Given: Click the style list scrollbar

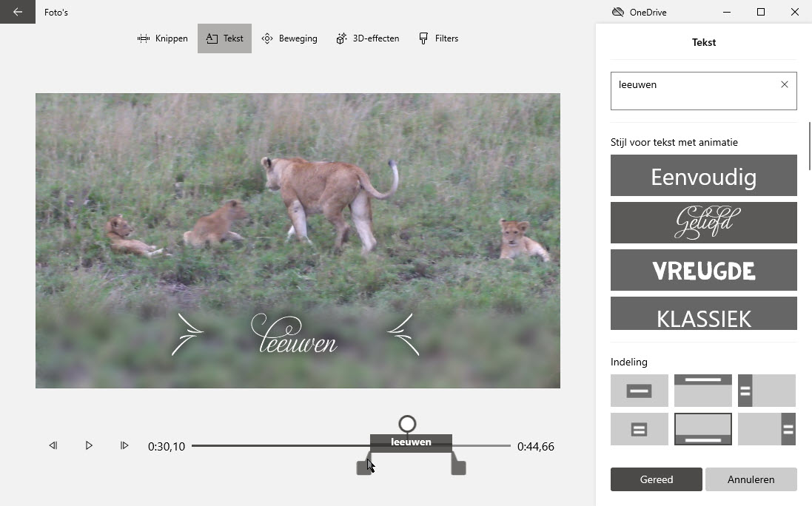Looking at the screenshot, I should point(810,146).
